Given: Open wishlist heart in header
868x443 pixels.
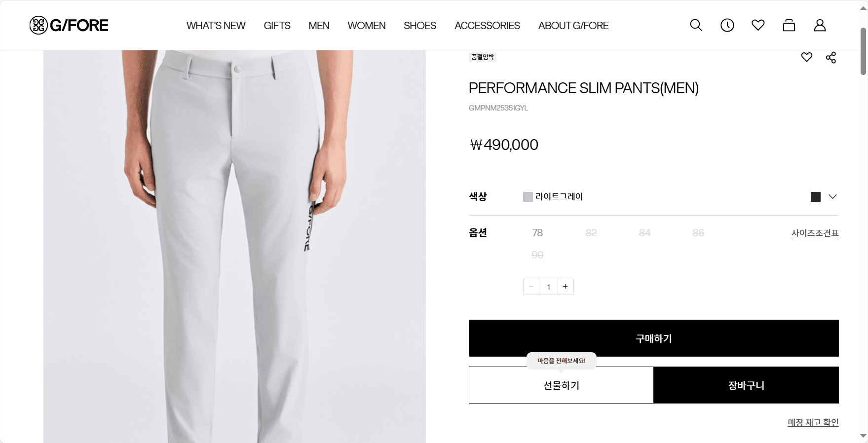Looking at the screenshot, I should click(758, 25).
